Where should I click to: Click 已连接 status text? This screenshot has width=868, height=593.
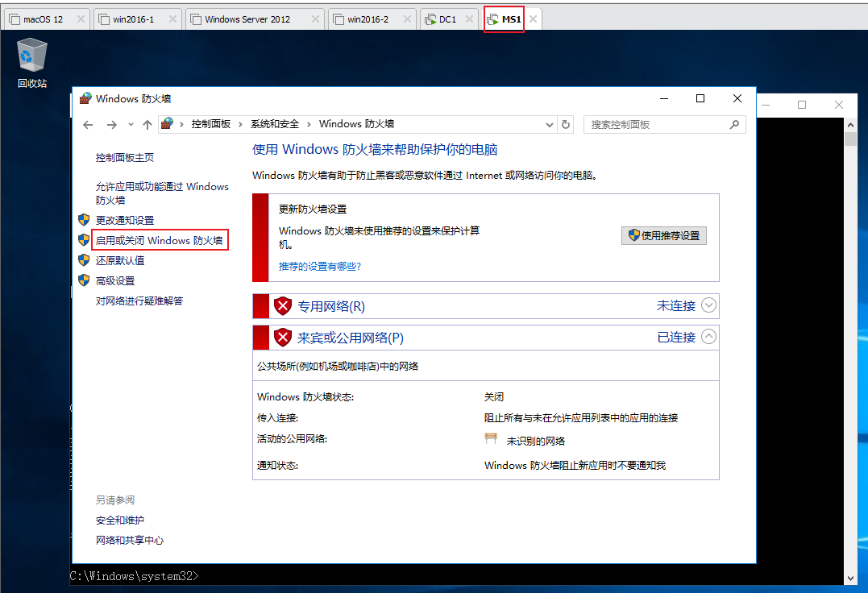click(x=676, y=338)
